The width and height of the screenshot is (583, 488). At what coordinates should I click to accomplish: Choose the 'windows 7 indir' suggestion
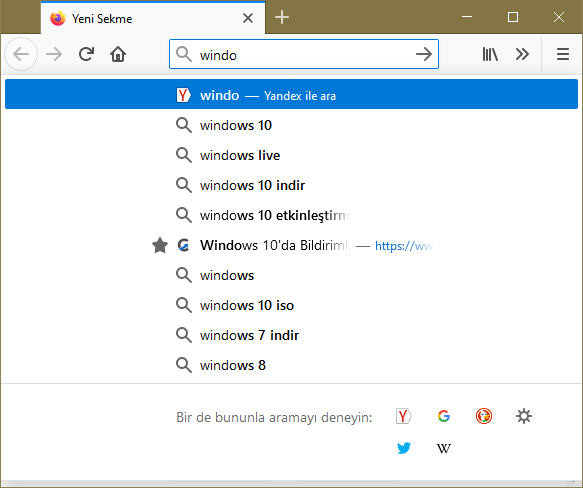pyautogui.click(x=292, y=335)
